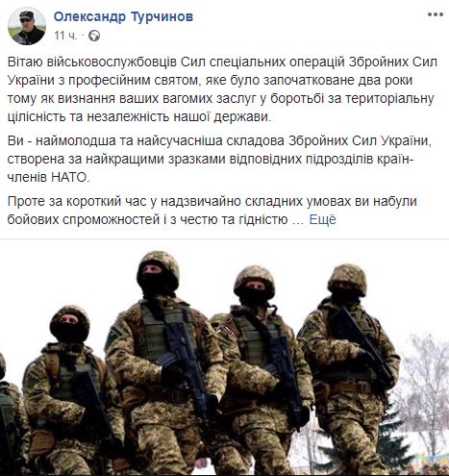Expand the full post via "Ещё"

322,219
